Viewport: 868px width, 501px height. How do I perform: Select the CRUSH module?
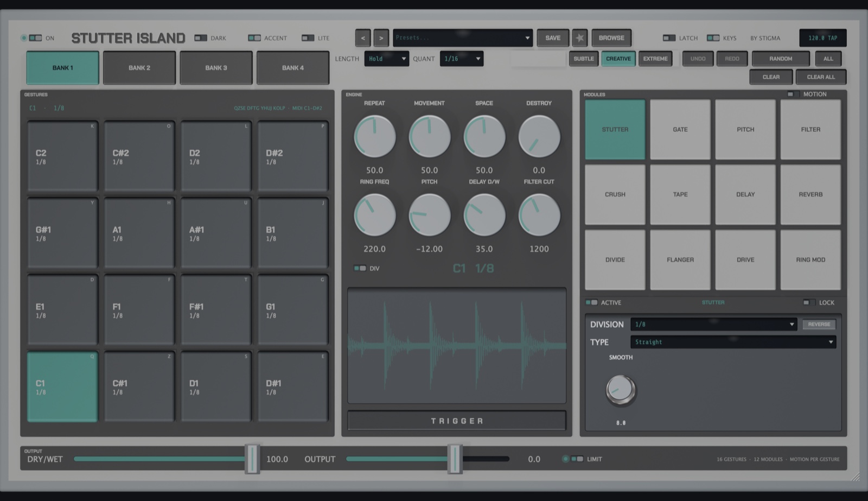pos(615,194)
